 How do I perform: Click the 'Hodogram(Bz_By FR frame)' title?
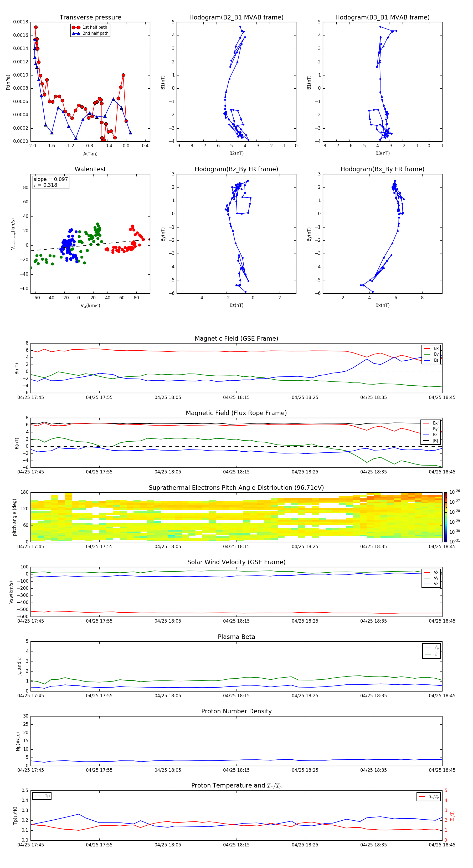click(x=236, y=169)
